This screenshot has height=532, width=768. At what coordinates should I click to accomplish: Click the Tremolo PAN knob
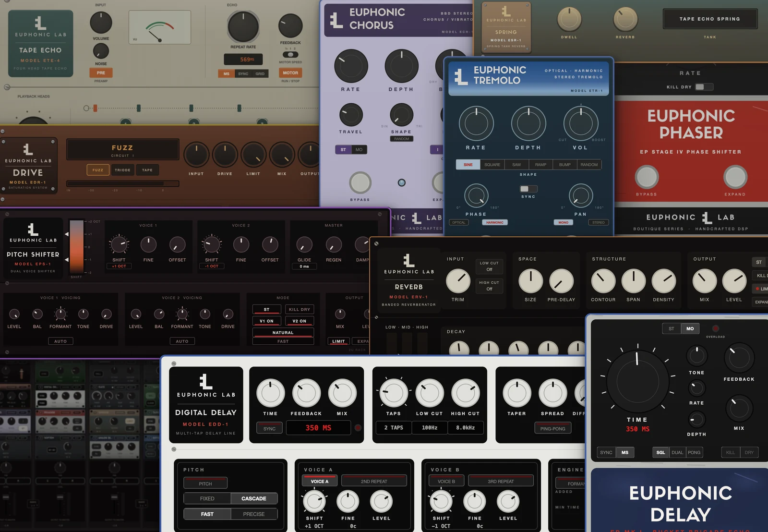tap(581, 195)
